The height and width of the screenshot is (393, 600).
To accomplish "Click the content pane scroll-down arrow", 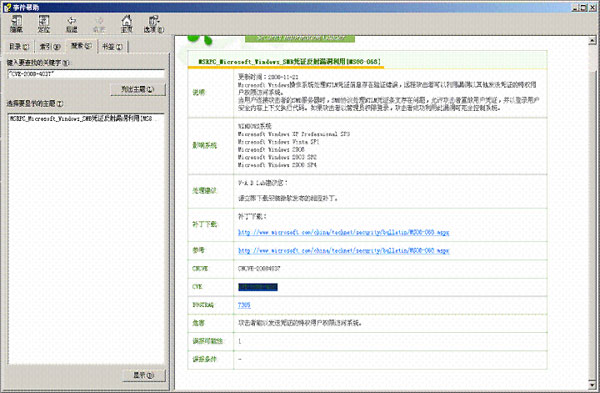I will coord(592,384).
